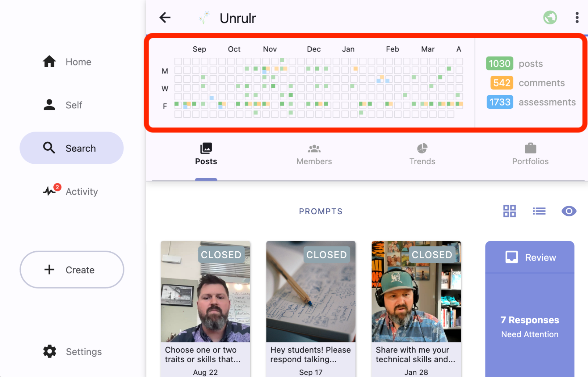Switch to grid view of prompts
Viewport: 588px width, 377px height.
[x=509, y=211]
